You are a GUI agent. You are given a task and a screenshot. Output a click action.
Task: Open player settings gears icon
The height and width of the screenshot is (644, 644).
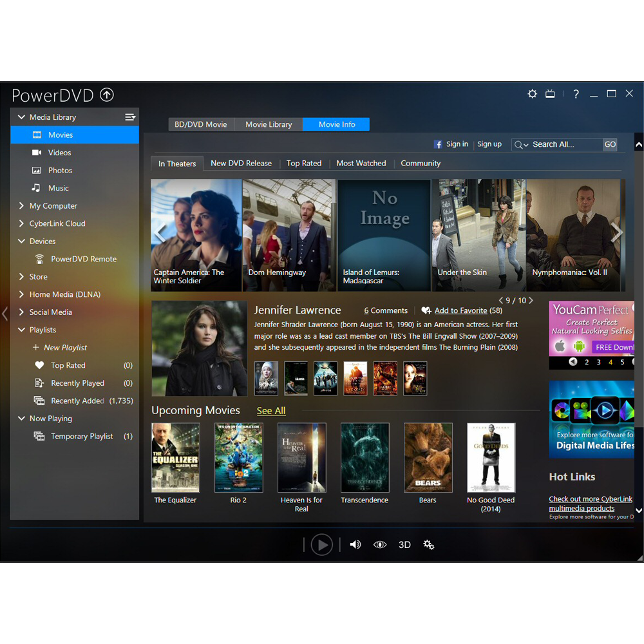point(429,545)
